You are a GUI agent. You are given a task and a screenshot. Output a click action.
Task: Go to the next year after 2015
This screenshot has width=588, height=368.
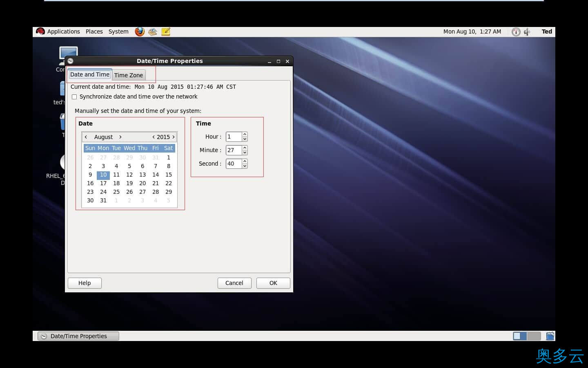tap(174, 137)
